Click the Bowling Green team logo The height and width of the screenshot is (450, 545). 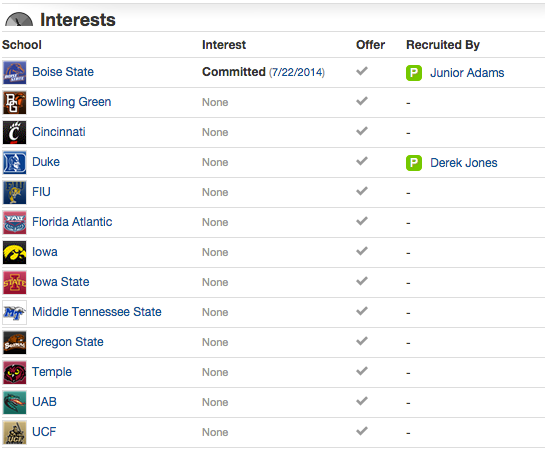pos(15,103)
